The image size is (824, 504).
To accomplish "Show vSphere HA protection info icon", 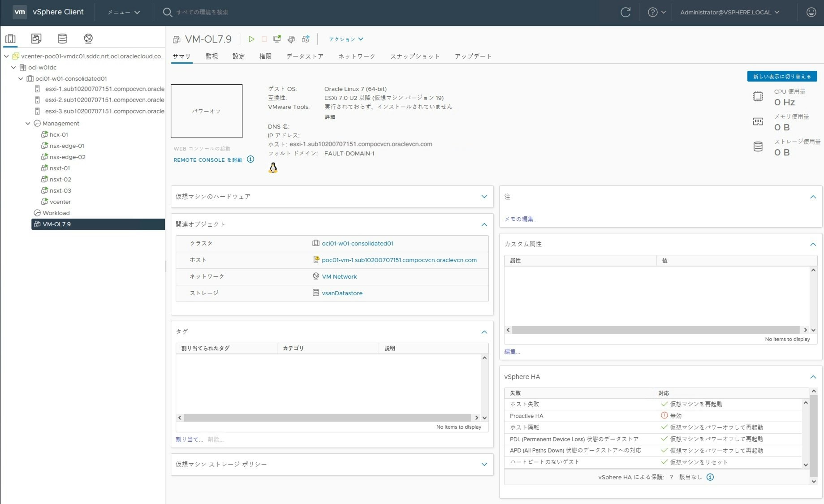I will coord(710,477).
